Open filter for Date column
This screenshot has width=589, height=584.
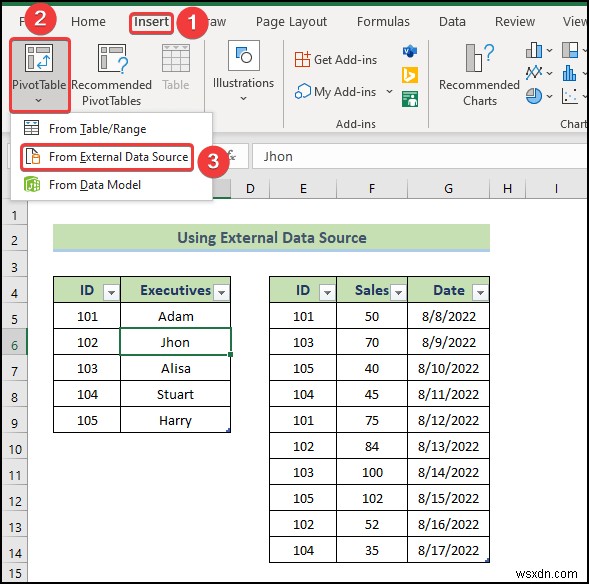coord(480,292)
